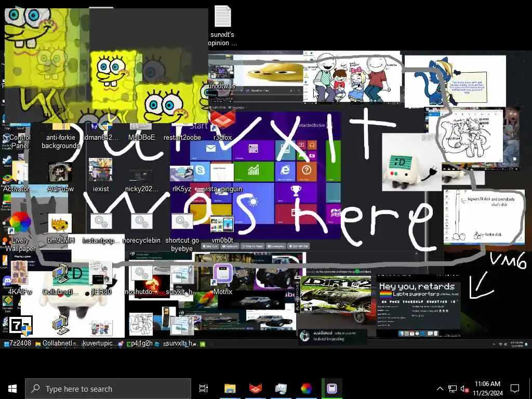Open the anti-forkie backgrounds folder
The image size is (532, 399).
(61, 136)
